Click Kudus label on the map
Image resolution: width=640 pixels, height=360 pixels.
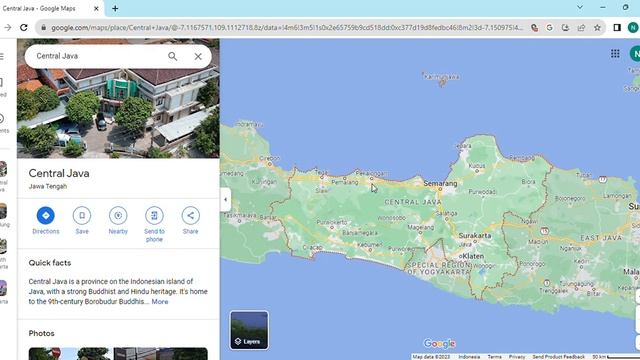[477, 166]
